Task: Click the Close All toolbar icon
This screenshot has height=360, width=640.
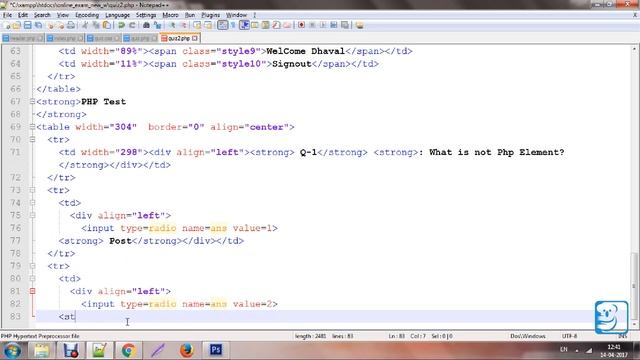Action: (x=60, y=25)
